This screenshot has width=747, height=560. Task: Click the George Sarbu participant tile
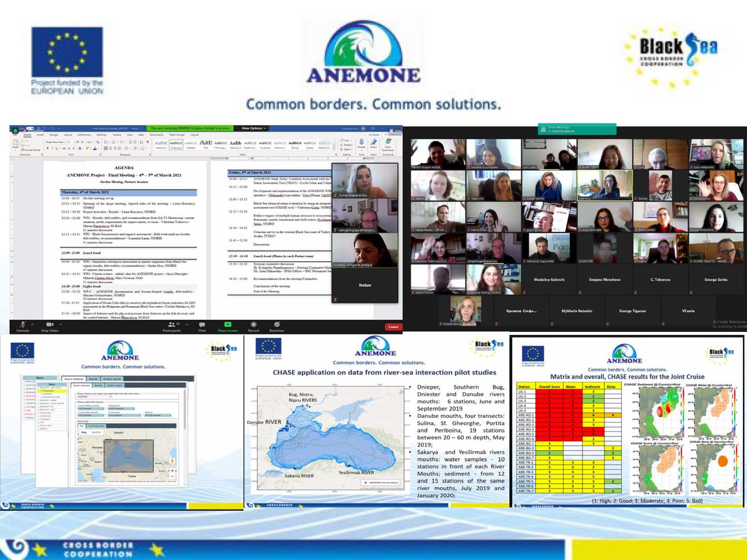click(x=716, y=279)
